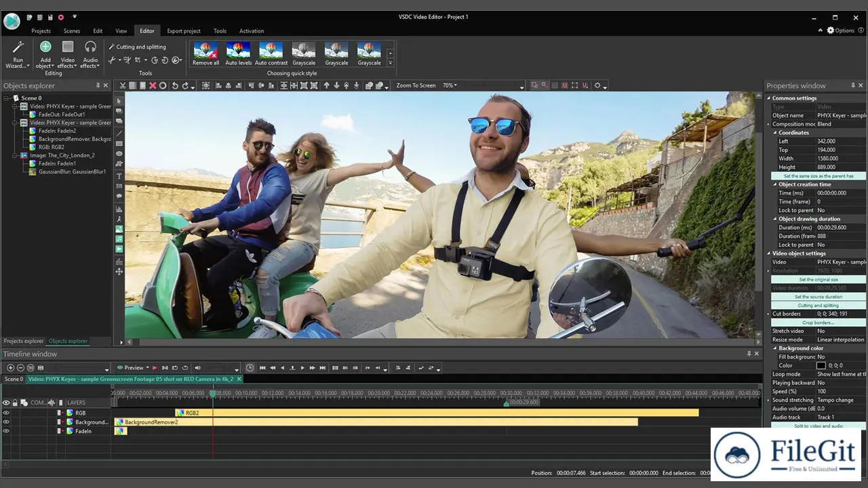Click the scissors cut icon in editor toolbar
This screenshot has height=488, width=868.
[123, 85]
